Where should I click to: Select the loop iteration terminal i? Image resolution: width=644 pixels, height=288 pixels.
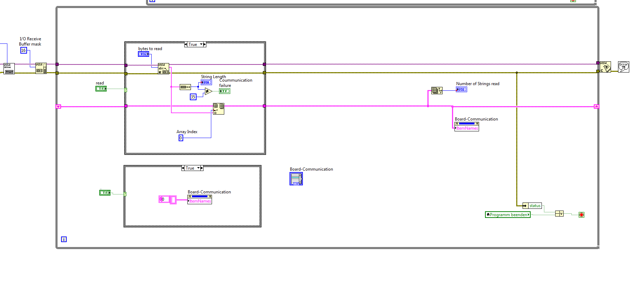64,239
